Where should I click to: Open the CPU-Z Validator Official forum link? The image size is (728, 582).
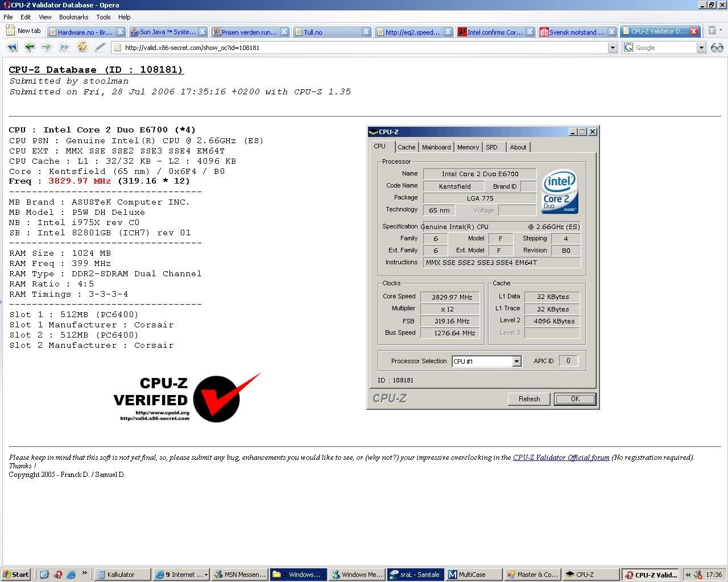561,458
